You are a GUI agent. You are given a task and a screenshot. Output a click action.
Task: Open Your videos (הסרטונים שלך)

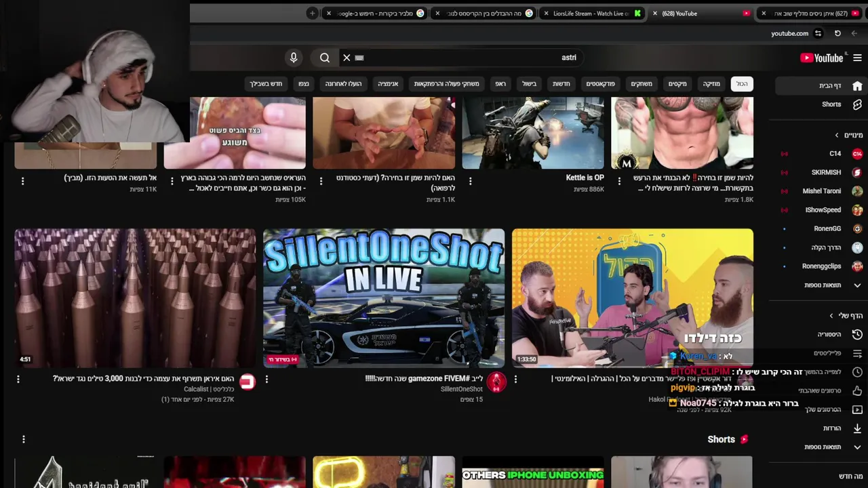tap(818, 409)
